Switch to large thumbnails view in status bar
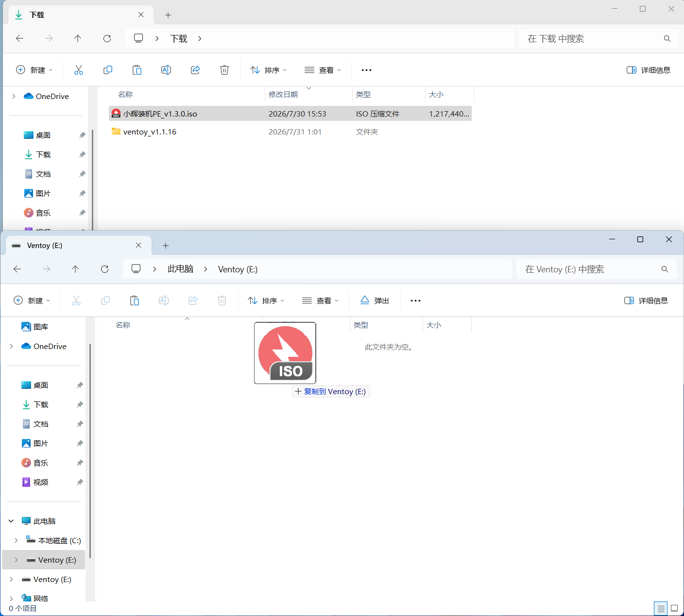Viewport: 684px width, 616px height. click(x=674, y=608)
